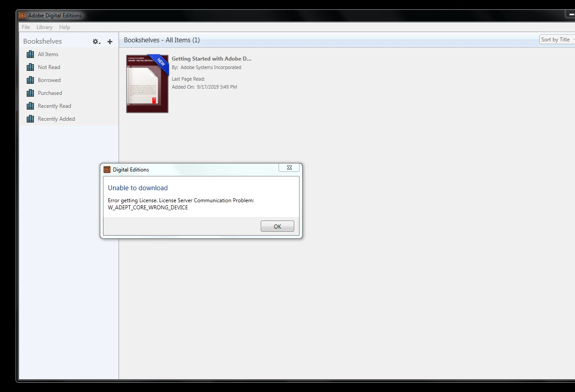Open the Help menu

click(x=65, y=27)
